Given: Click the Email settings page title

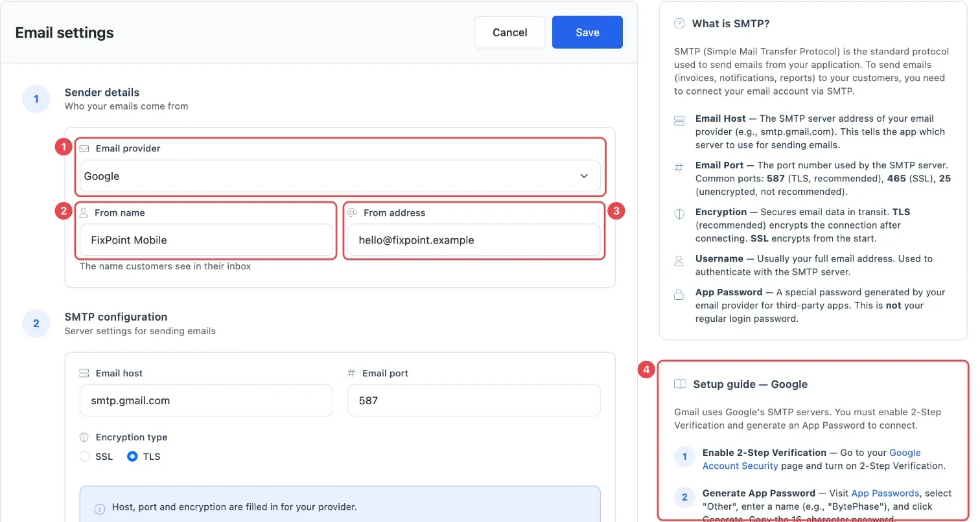Looking at the screenshot, I should tap(65, 32).
